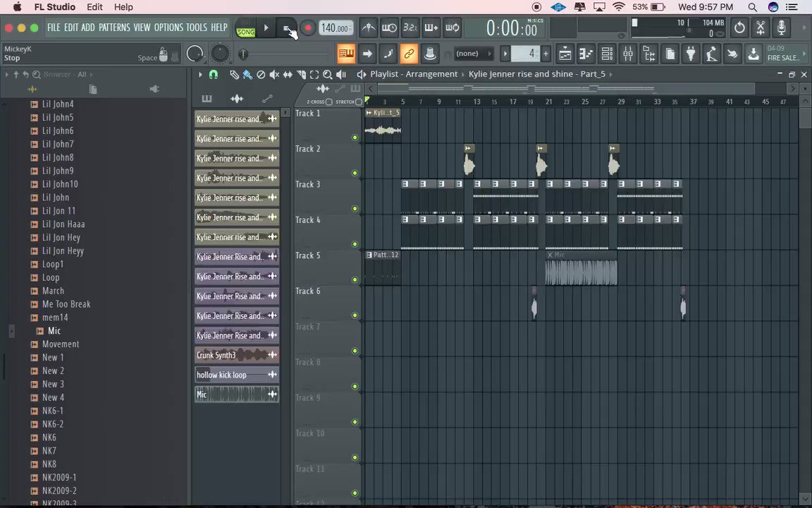The image size is (812, 508).
Task: Enable the Z-CROSS checkbox
Action: (x=329, y=102)
